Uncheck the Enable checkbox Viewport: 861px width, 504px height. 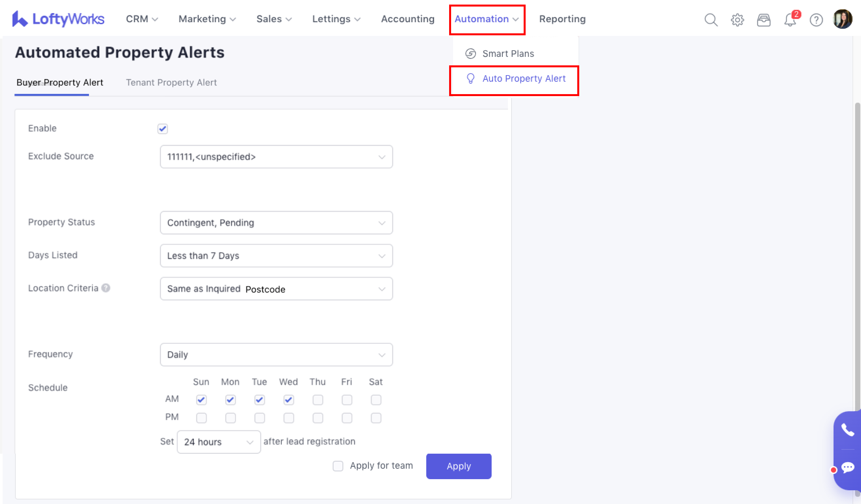coord(163,129)
